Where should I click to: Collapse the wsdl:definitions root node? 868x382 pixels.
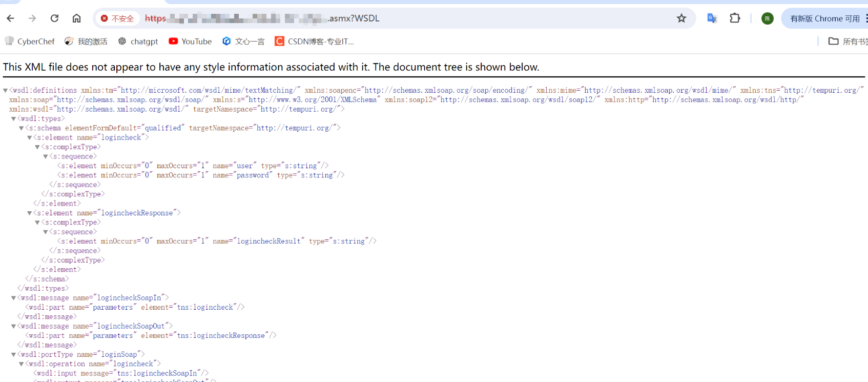(x=5, y=91)
